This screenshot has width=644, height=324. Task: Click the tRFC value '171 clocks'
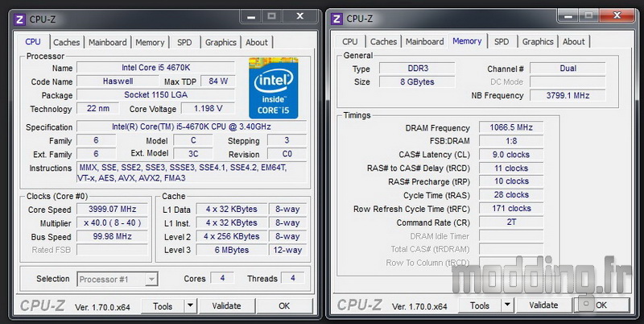pos(511,209)
